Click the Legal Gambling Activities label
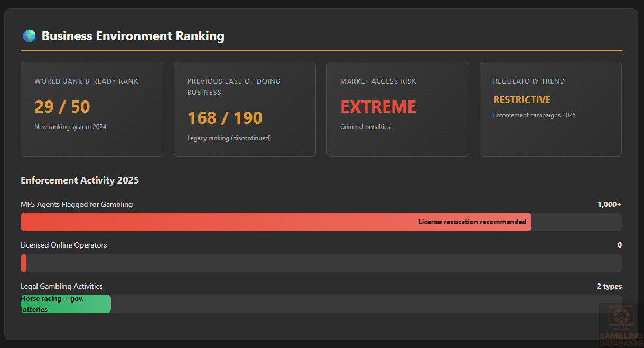 [62, 287]
